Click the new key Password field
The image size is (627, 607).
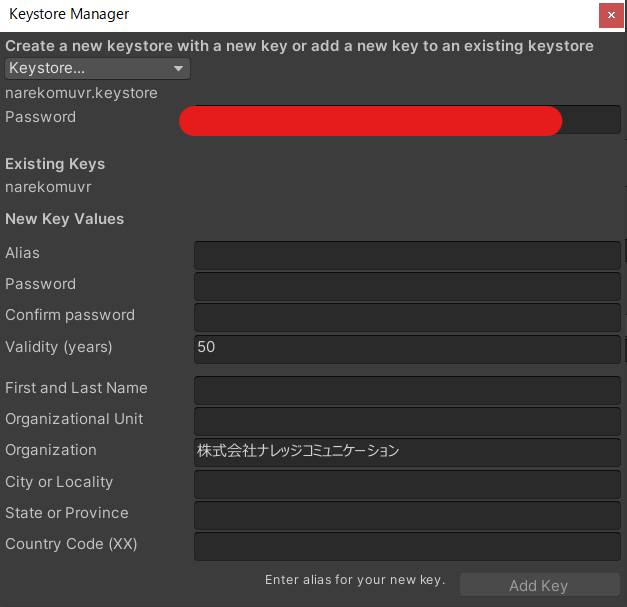[x=407, y=286]
